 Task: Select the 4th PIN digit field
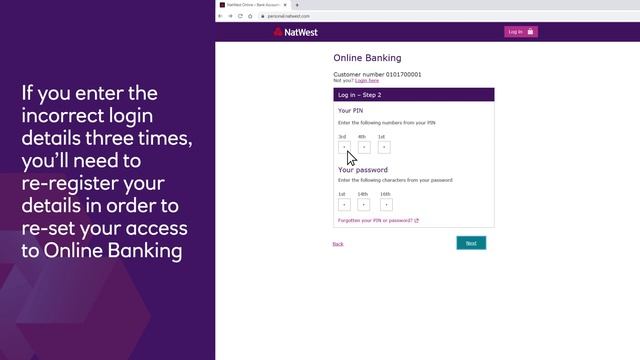(364, 147)
